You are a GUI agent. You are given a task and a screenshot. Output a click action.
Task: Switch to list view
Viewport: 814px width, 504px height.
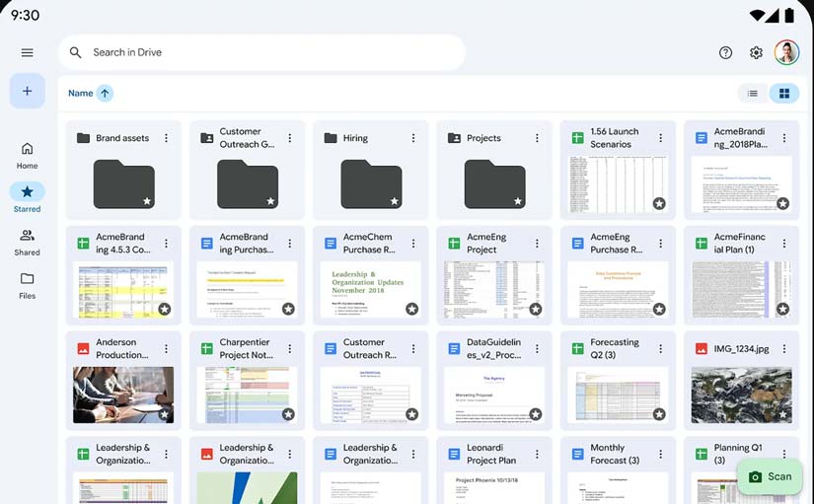click(x=752, y=94)
